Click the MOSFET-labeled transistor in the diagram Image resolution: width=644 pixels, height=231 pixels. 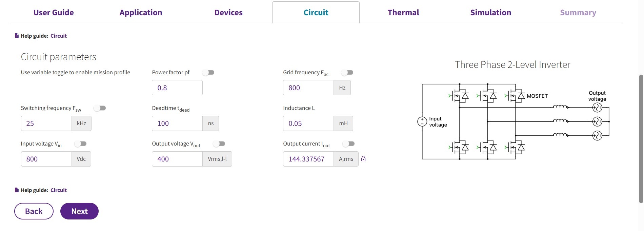pos(515,96)
